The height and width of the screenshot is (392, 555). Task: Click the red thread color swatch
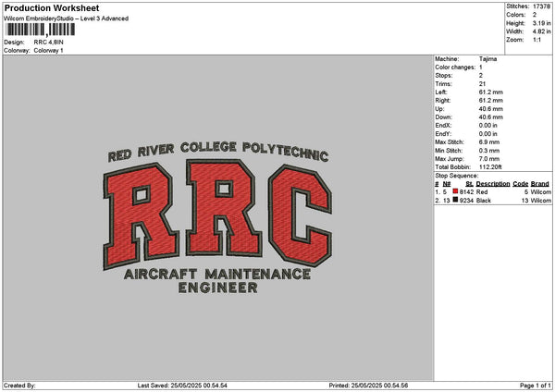[455, 191]
